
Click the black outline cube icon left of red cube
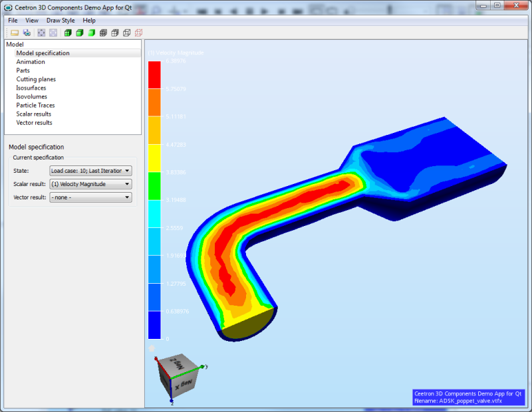pos(126,33)
